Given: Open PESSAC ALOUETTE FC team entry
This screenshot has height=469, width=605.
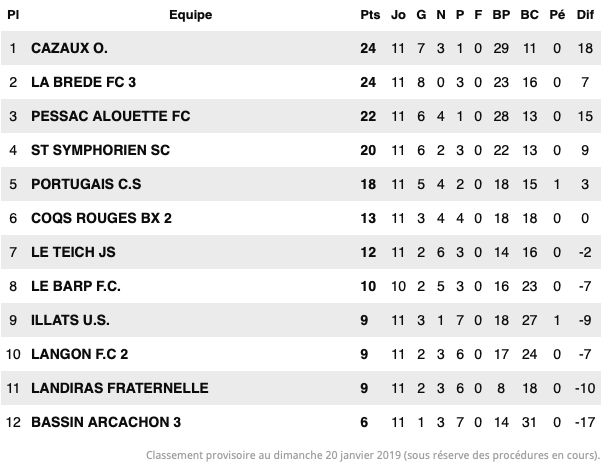Looking at the screenshot, I should 110,116.
